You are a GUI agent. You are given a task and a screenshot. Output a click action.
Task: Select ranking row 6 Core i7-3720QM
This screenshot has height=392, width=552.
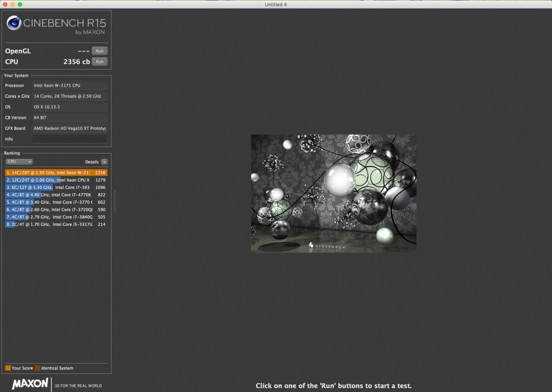click(x=56, y=210)
